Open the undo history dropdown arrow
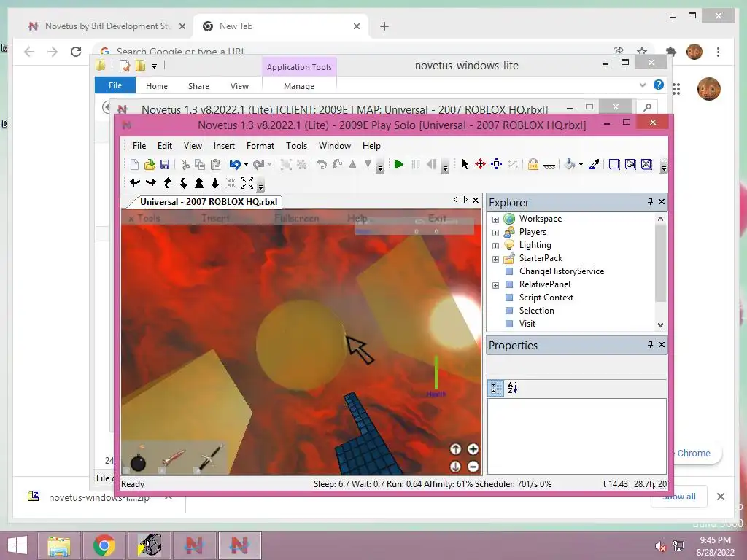This screenshot has width=747, height=560. click(x=246, y=165)
